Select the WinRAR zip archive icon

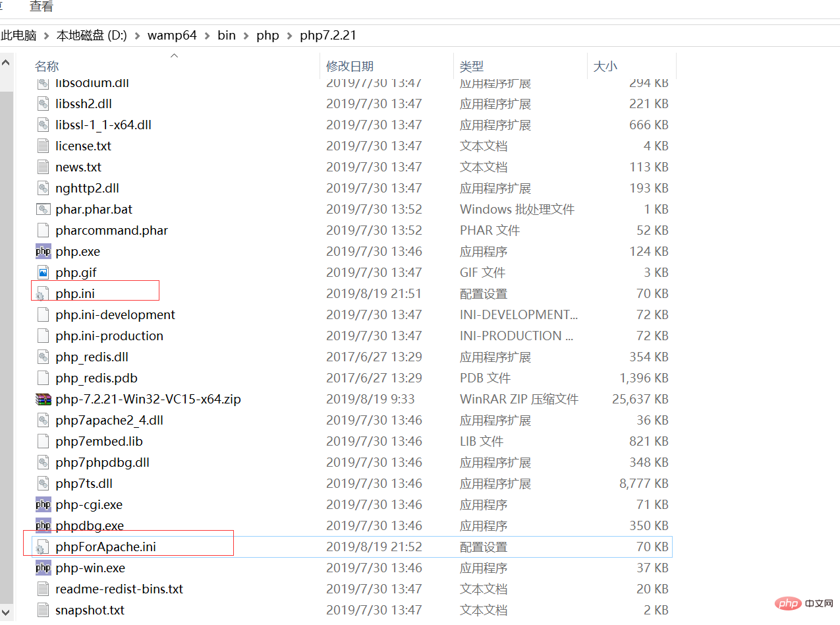[x=43, y=399]
